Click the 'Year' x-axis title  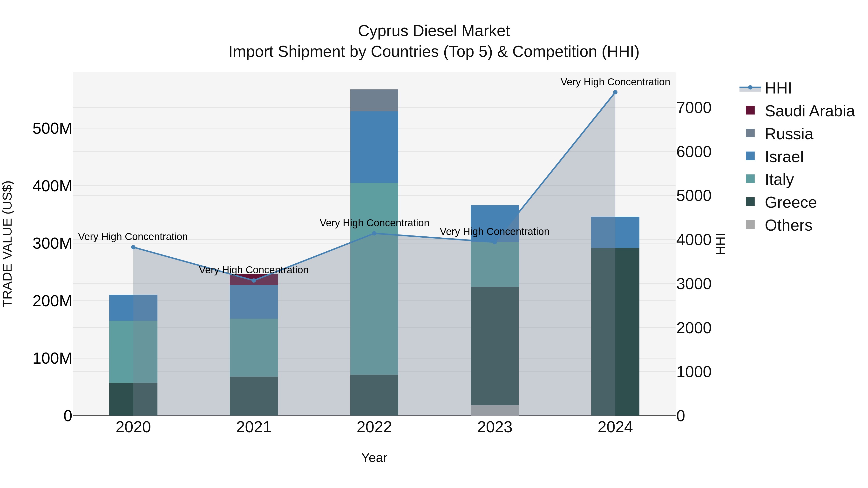click(374, 458)
